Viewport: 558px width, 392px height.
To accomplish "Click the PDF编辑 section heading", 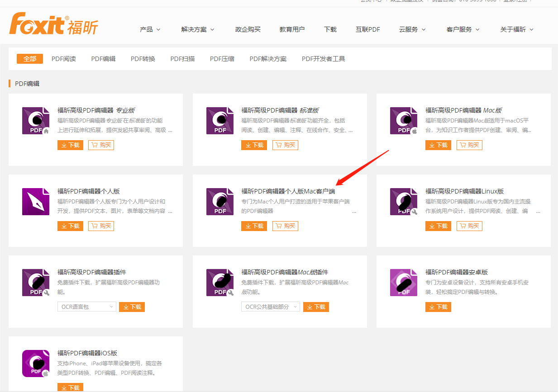I will pyautogui.click(x=27, y=84).
